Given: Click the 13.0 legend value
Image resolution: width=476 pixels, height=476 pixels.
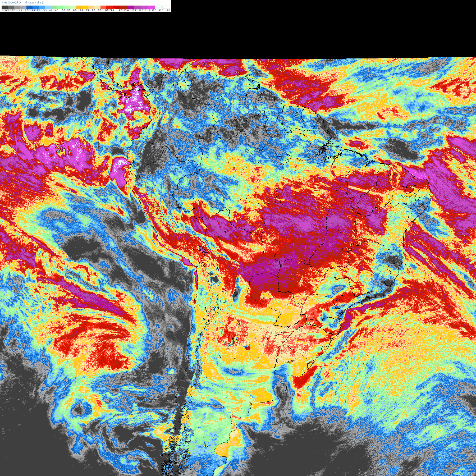Looking at the screenshot, I should (168, 10).
